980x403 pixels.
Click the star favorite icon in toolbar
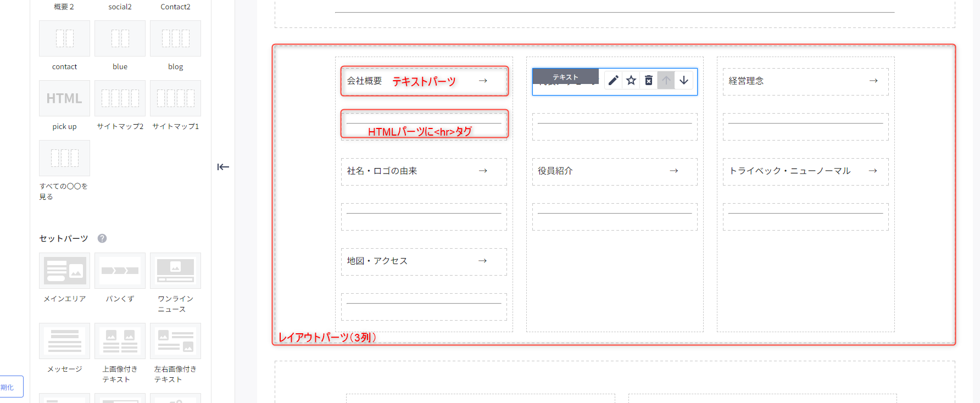[631, 81]
